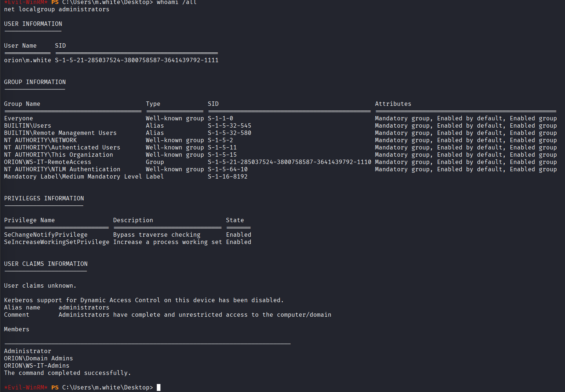565x392 pixels.
Task: Click the alias name value 'administrators'
Action: [84, 308]
